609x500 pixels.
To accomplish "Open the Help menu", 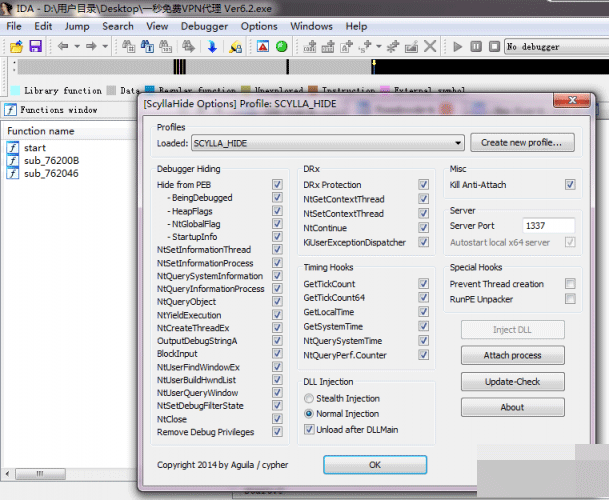I will pos(356,26).
